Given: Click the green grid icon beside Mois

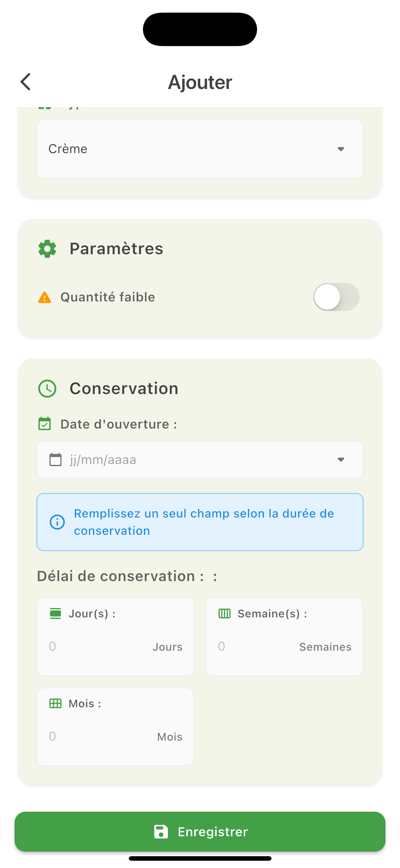Looking at the screenshot, I should point(55,704).
